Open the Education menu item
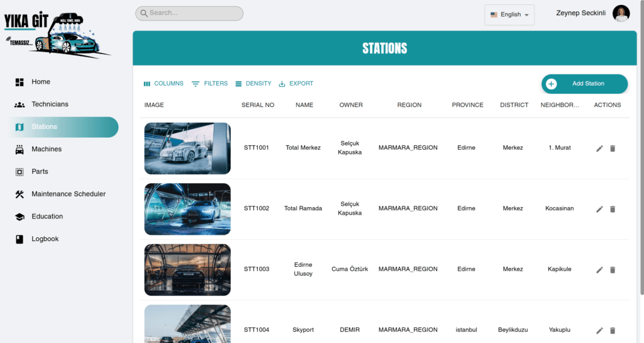This screenshot has width=644, height=343. point(64,216)
